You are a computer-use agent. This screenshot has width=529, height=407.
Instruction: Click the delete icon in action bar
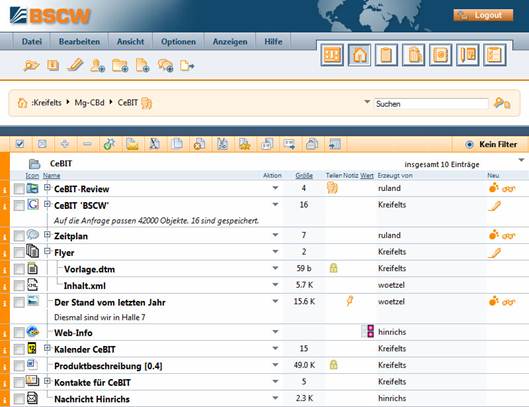(200, 144)
